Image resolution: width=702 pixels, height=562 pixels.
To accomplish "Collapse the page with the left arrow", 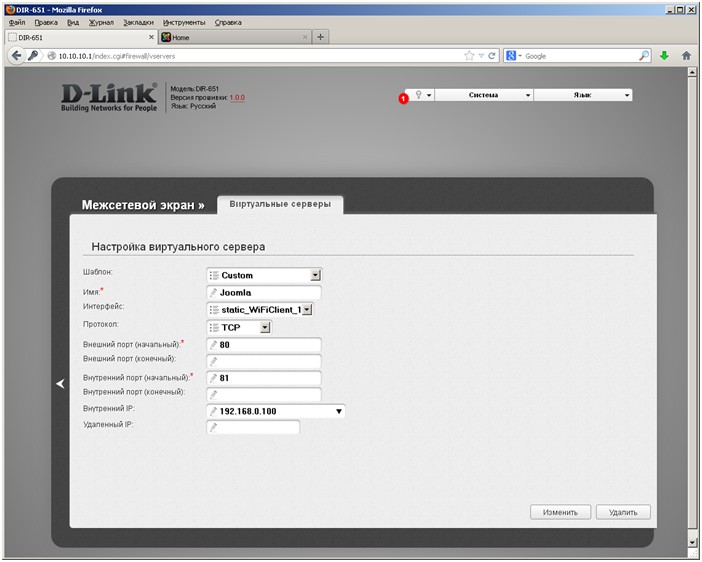I will 60,384.
